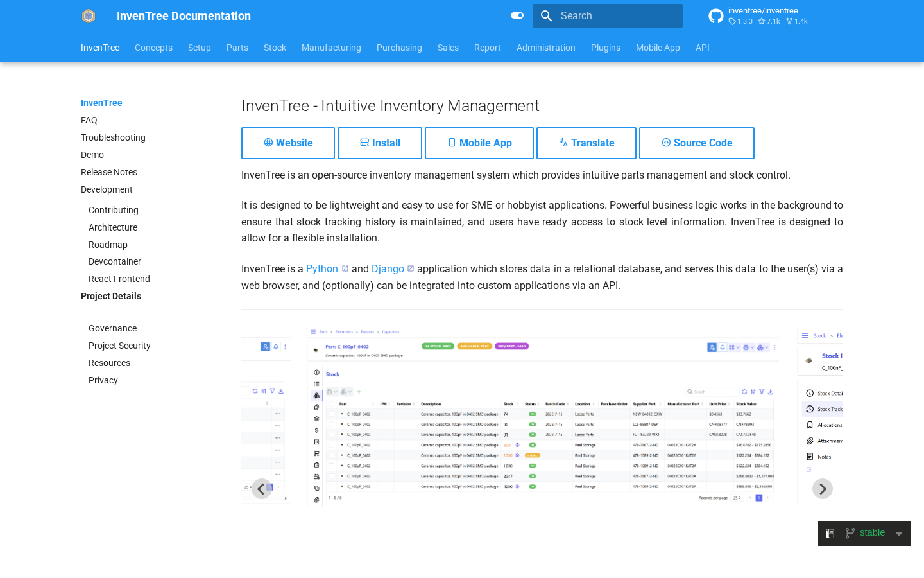This screenshot has height=578, width=924.
Task: Show the previous carousel screenshot
Action: (x=262, y=489)
